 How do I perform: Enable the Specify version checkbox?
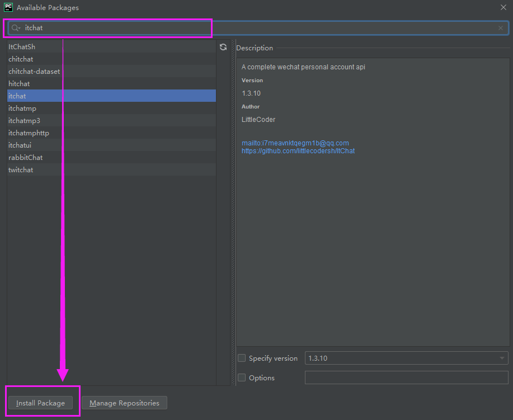[242, 358]
